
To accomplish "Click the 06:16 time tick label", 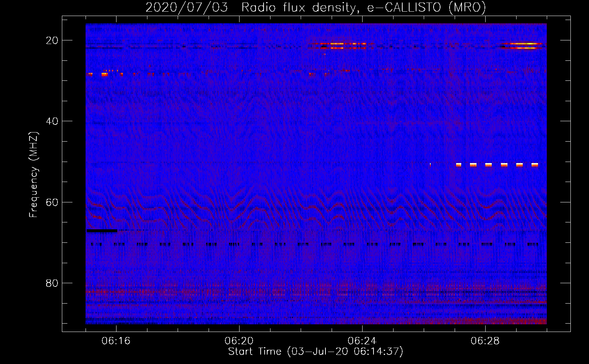I will pyautogui.click(x=116, y=341).
